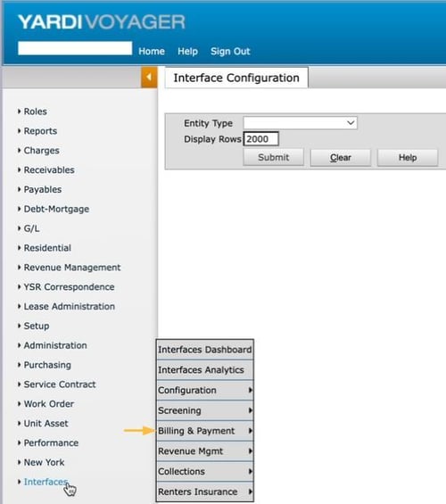Open Unit Asset in sidebar
This screenshot has width=446, height=504.
point(43,424)
